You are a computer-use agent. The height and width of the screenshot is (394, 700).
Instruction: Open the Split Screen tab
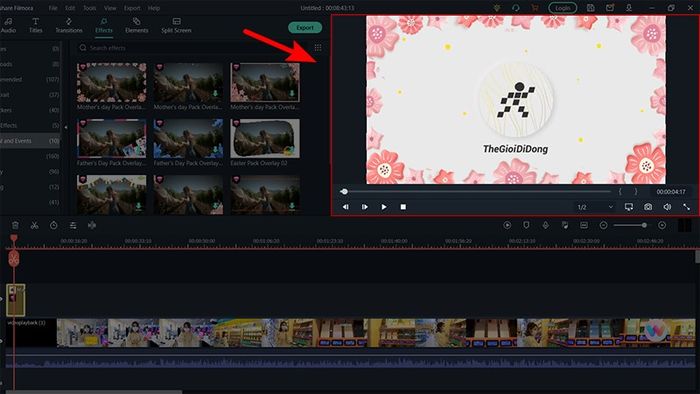tap(176, 25)
